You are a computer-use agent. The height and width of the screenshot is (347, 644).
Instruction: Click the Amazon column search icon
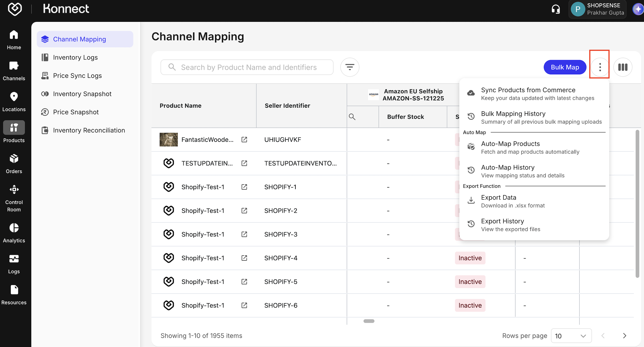[x=352, y=117]
